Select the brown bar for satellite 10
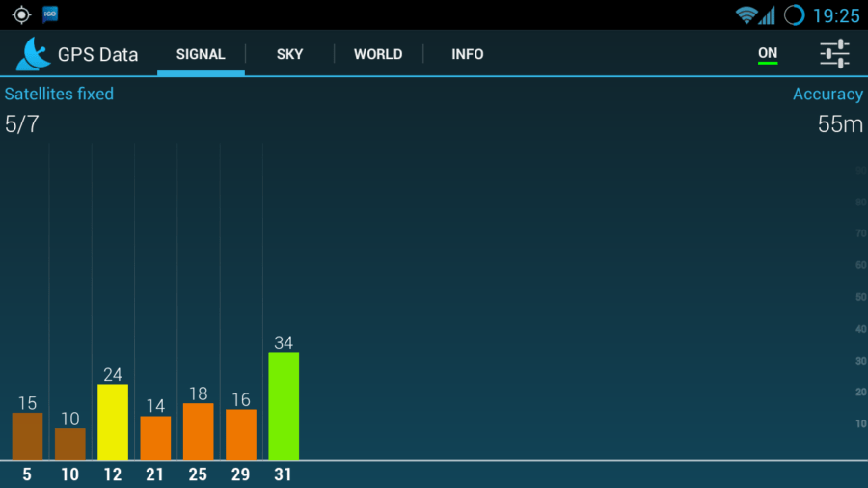 click(x=70, y=444)
